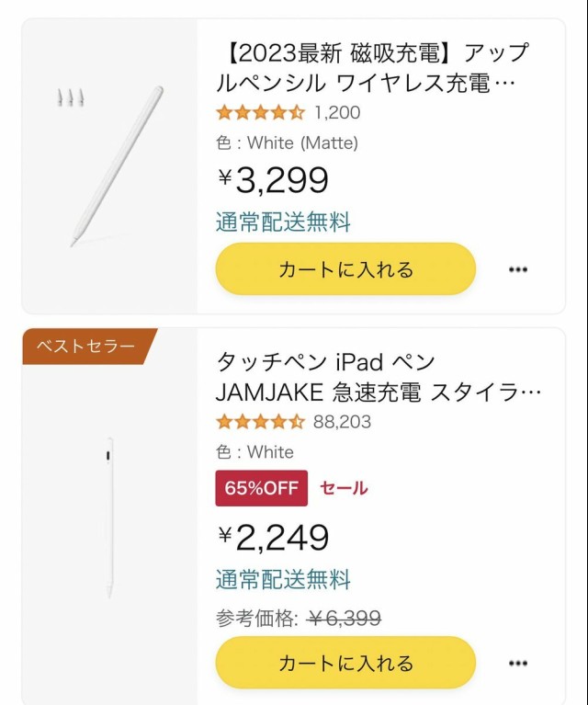
Task: Tap the red セール label
Action: pyautogui.click(x=344, y=488)
